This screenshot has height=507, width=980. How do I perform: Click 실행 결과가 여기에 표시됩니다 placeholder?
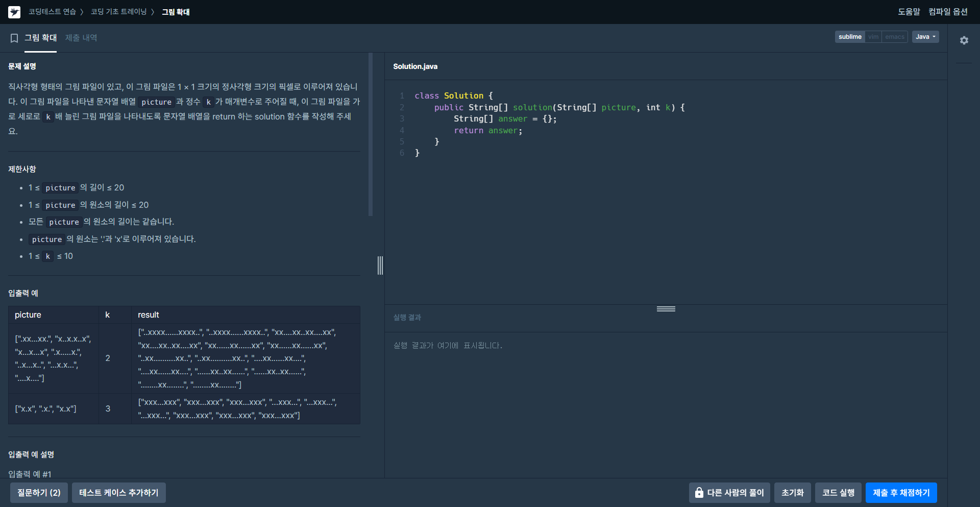448,346
